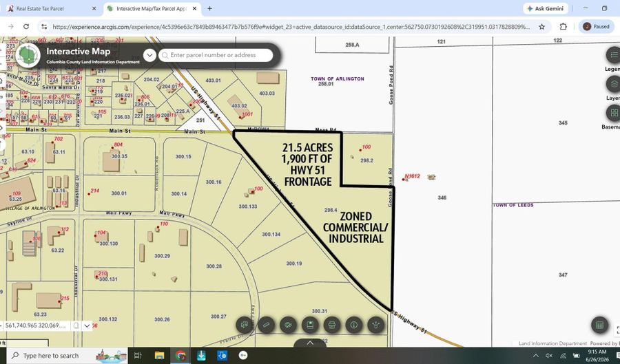This screenshot has width=620, height=364.
Task: Click the browser address bar URL
Action: [291, 26]
